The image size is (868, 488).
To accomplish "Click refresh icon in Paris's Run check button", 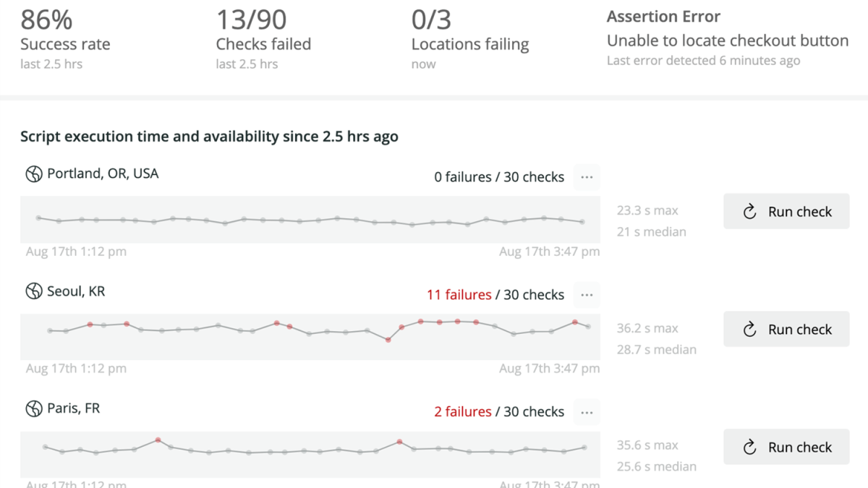I will pos(750,448).
